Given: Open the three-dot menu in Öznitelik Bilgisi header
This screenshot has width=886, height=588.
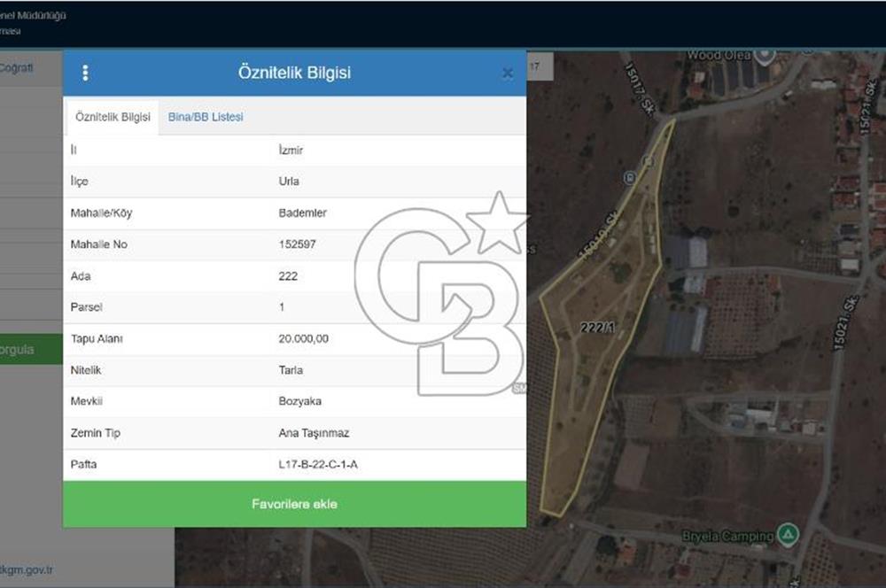Looking at the screenshot, I should click(85, 73).
